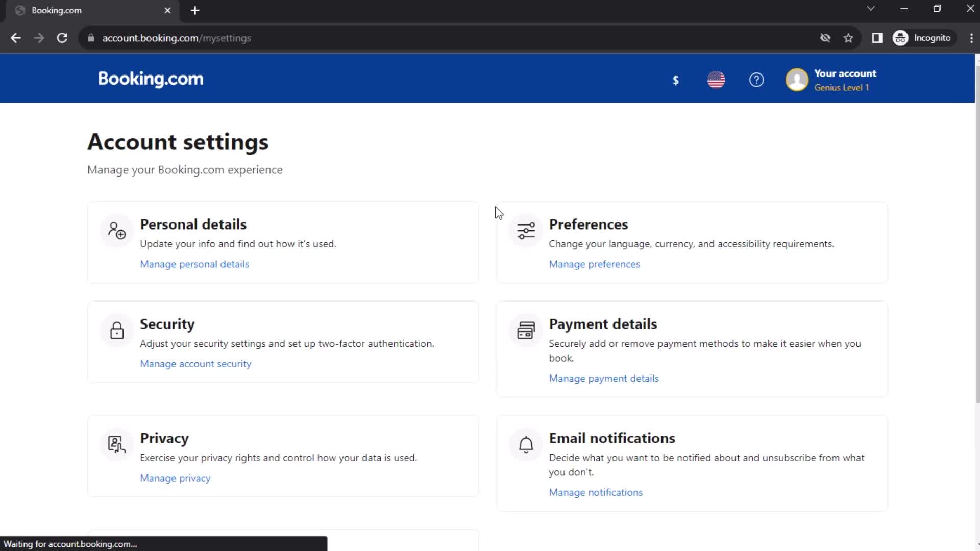
Task: Open the Chrome three-dot menu
Action: tap(971, 38)
